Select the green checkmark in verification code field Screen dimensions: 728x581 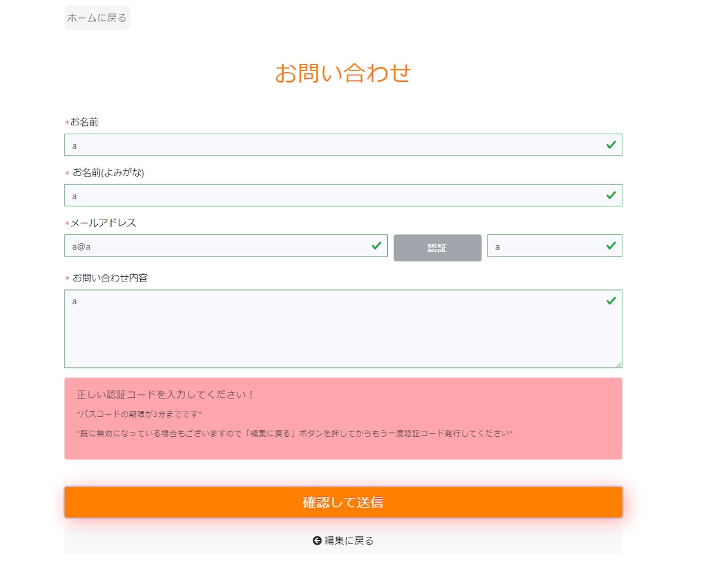coord(611,245)
